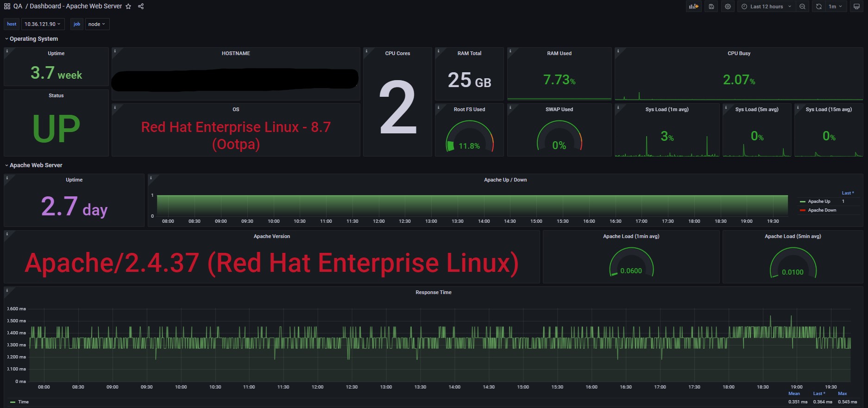Open the Apache Version panel title menu
Image resolution: width=868 pixels, height=408 pixels.
(272, 236)
